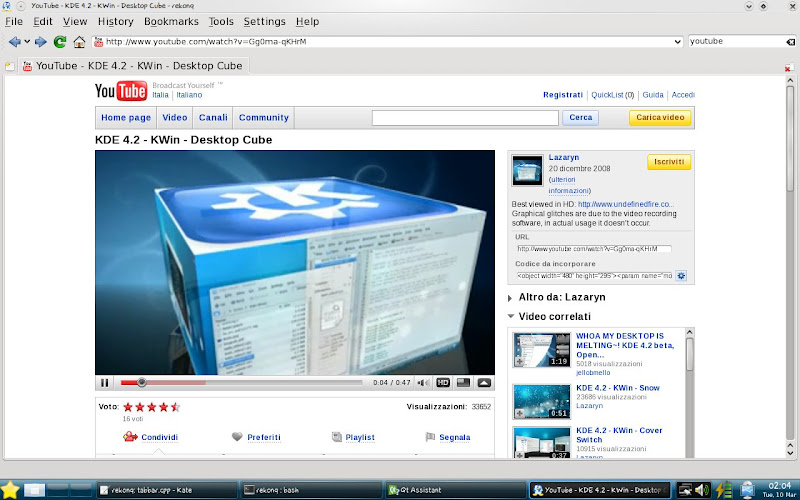This screenshot has width=800, height=500.
Task: Click the volume speaker icon in the system tray
Action: (703, 490)
